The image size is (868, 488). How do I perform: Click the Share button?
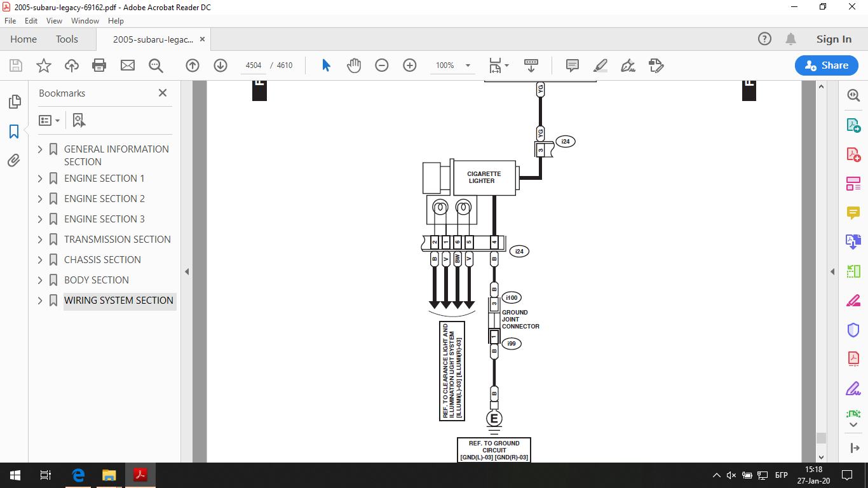pos(826,65)
